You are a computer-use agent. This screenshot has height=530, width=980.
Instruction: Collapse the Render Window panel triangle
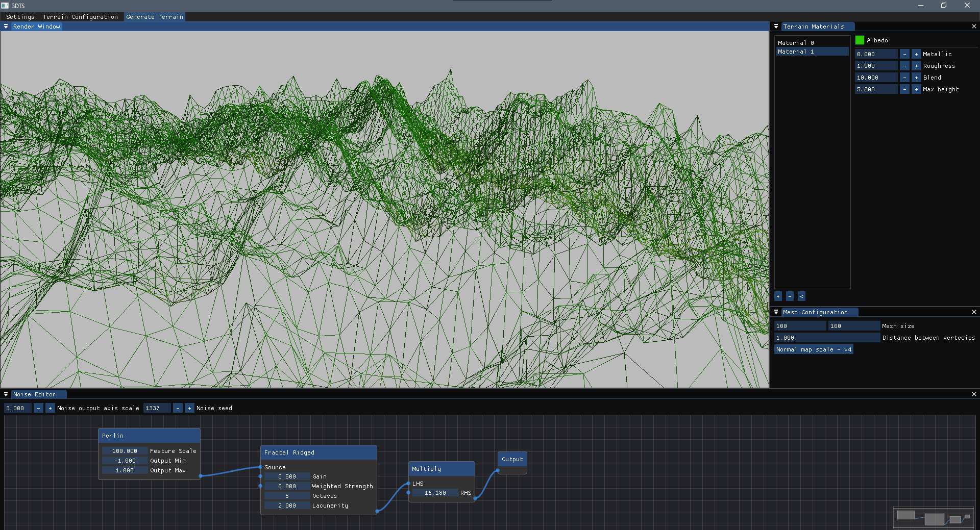(6, 27)
